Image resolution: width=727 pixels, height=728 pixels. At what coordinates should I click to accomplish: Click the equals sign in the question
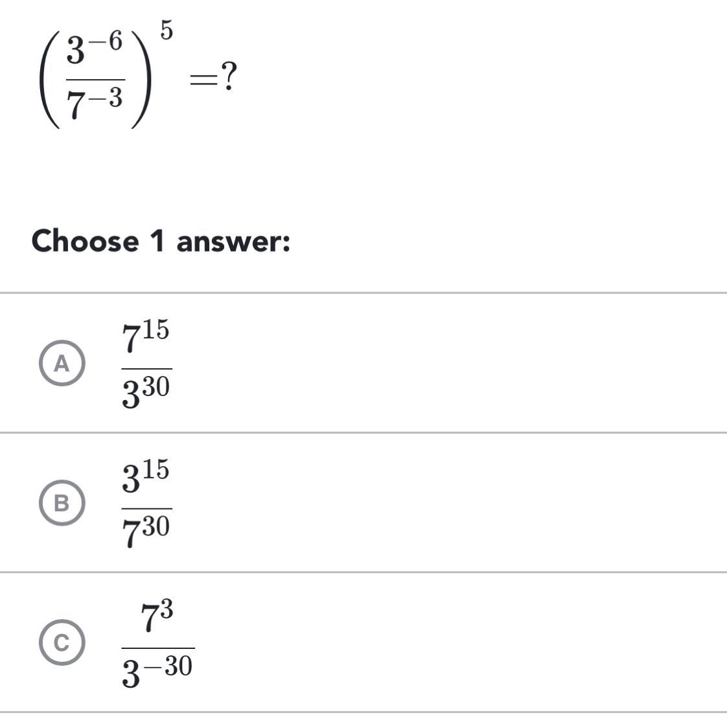(x=201, y=79)
